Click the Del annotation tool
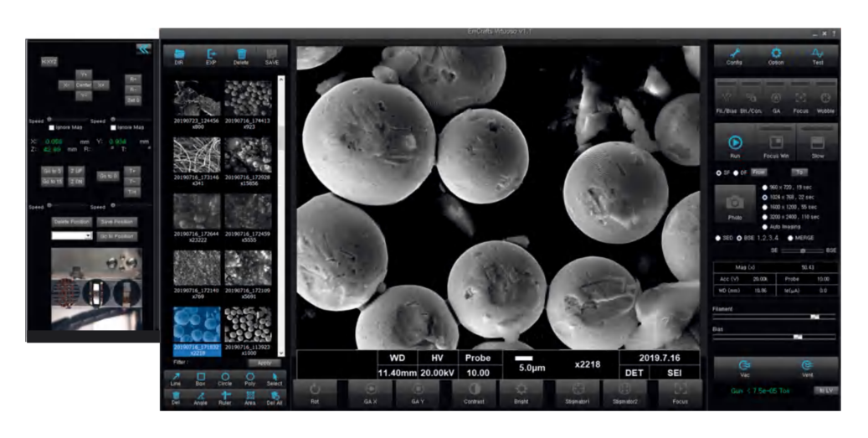The width and height of the screenshot is (868, 438). [176, 398]
